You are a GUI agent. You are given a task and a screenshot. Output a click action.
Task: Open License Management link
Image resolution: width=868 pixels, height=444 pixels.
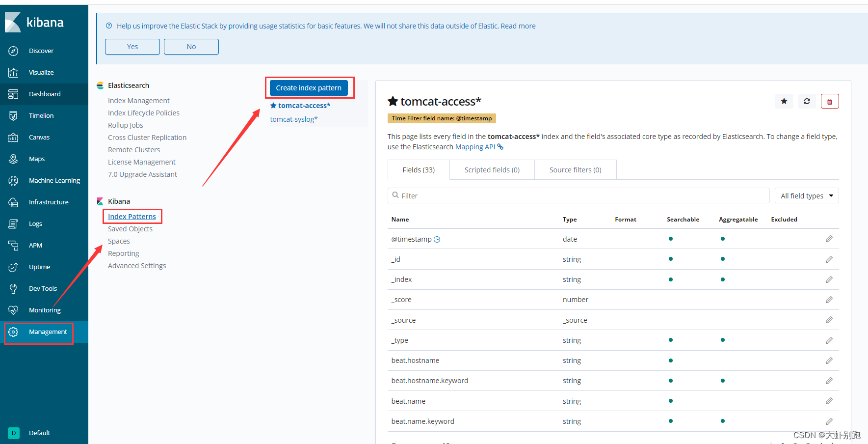point(142,162)
